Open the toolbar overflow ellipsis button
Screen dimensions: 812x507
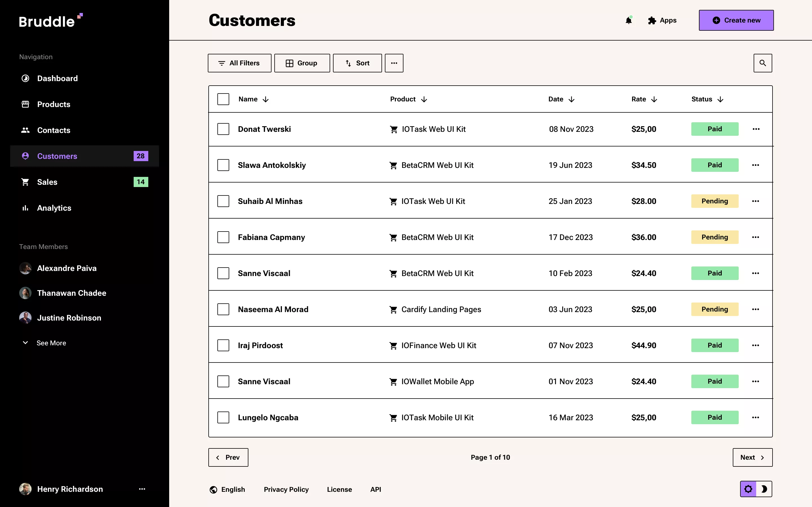[x=394, y=63]
